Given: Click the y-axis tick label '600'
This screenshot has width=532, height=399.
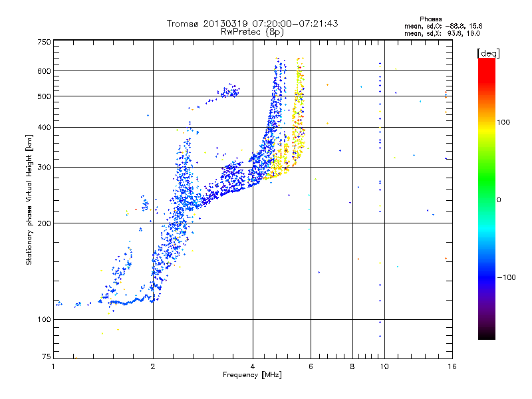Looking at the screenshot, I should click(x=44, y=71).
